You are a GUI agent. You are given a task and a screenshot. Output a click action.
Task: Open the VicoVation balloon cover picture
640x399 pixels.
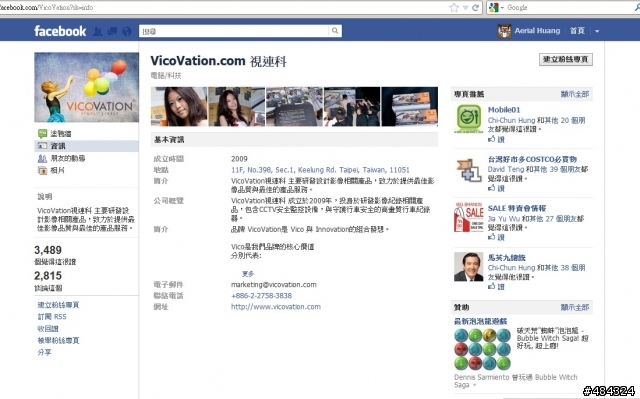pos(87,87)
